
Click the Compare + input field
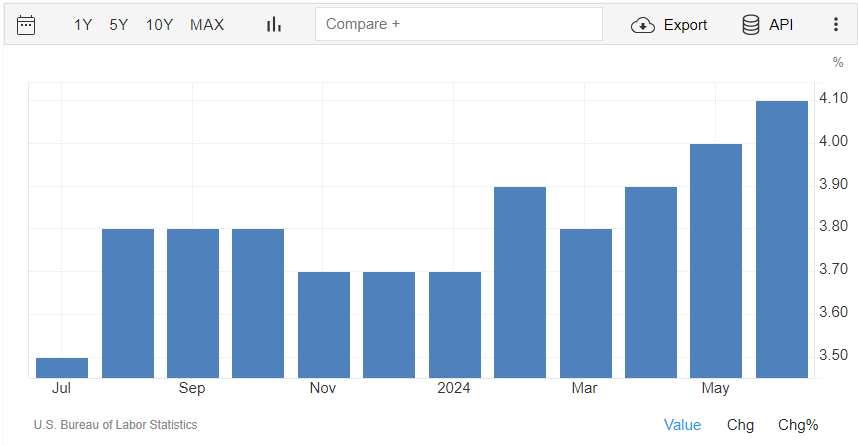pyautogui.click(x=459, y=24)
